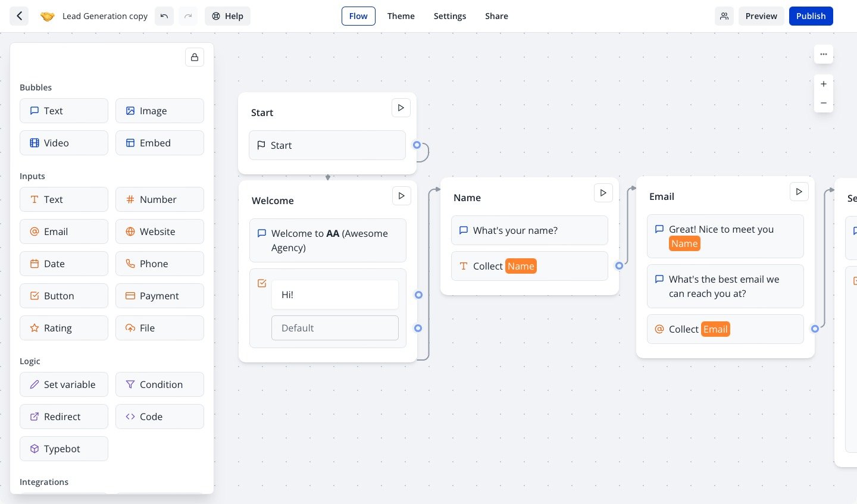Image resolution: width=857 pixels, height=504 pixels.
Task: Preview from the Start group play icon
Action: click(x=401, y=108)
